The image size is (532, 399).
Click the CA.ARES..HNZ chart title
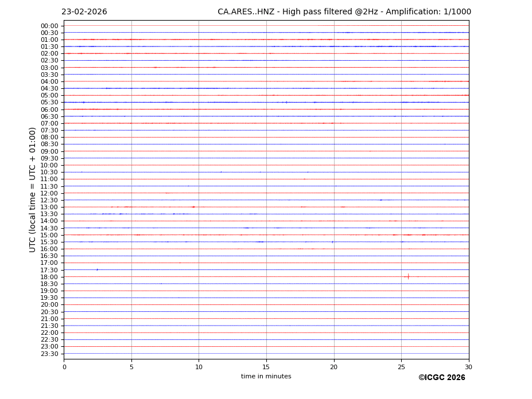(x=344, y=12)
